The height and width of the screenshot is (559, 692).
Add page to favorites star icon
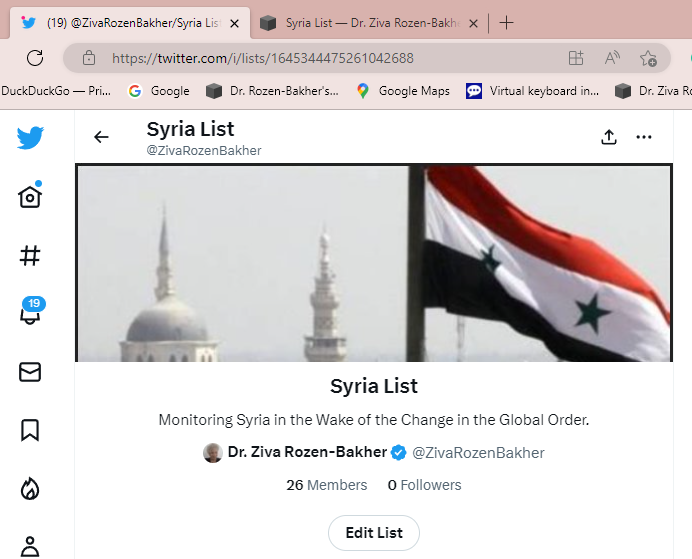tap(648, 58)
